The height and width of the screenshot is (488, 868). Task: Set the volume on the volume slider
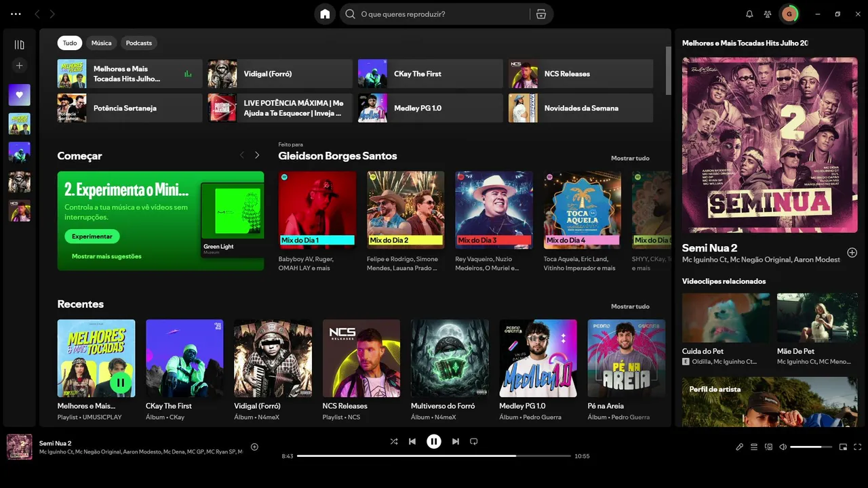pyautogui.click(x=811, y=447)
